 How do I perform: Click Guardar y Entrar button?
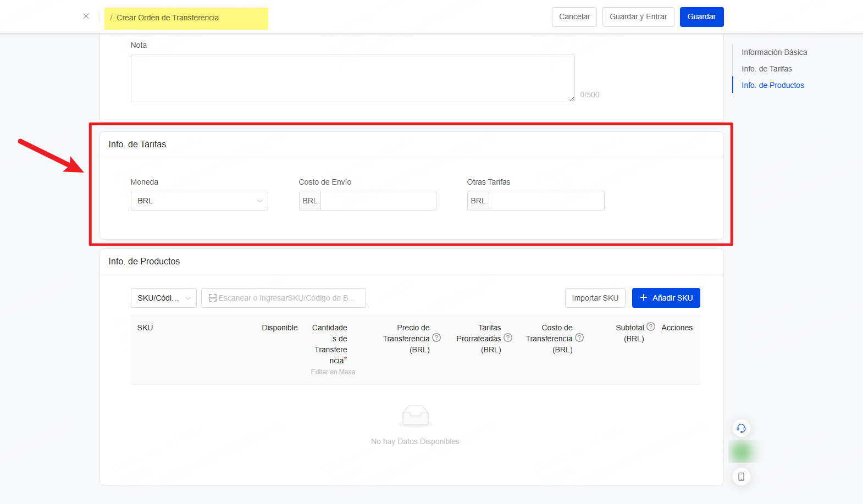[638, 17]
